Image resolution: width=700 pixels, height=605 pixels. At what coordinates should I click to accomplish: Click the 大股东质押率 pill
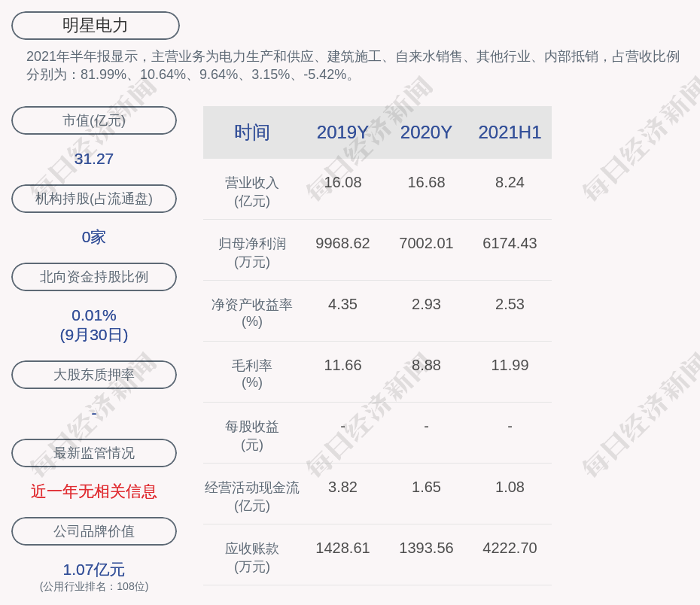click(94, 374)
